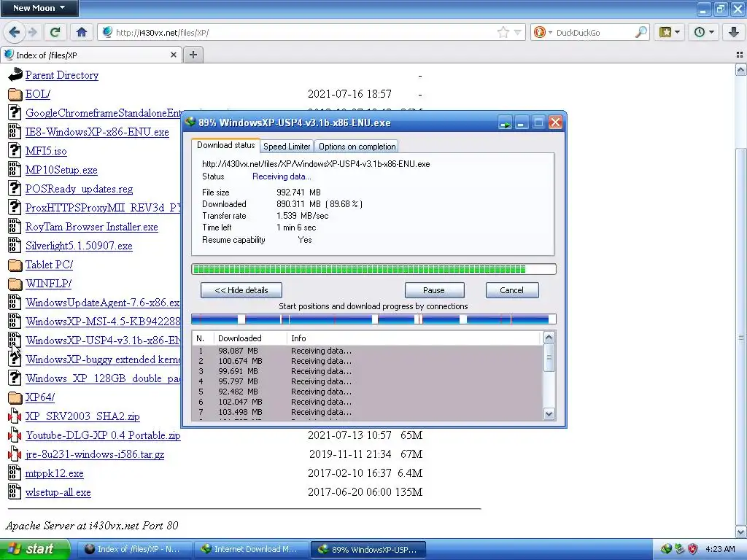
Task: Open the IE8-WindowsXP-x86-ENU.exe link
Action: (97, 132)
